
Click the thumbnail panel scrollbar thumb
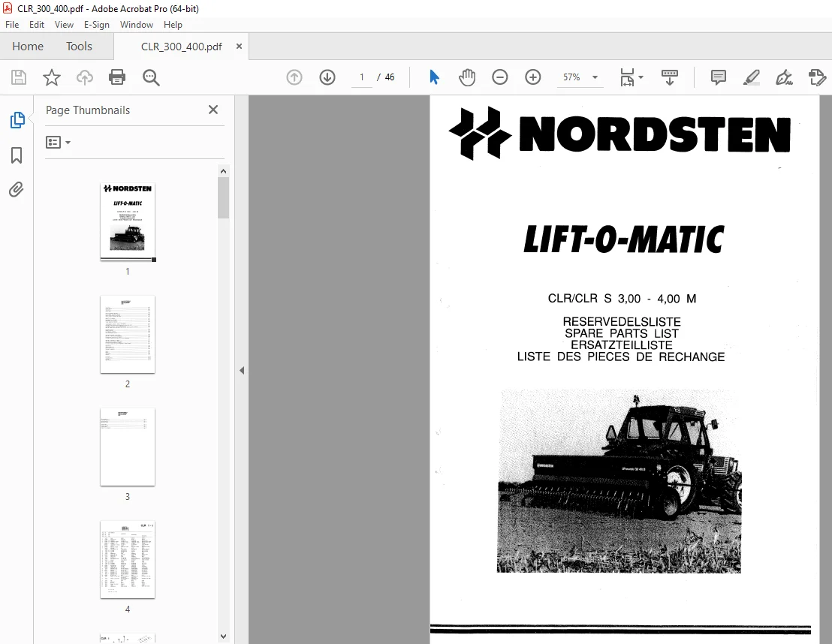pos(223,198)
